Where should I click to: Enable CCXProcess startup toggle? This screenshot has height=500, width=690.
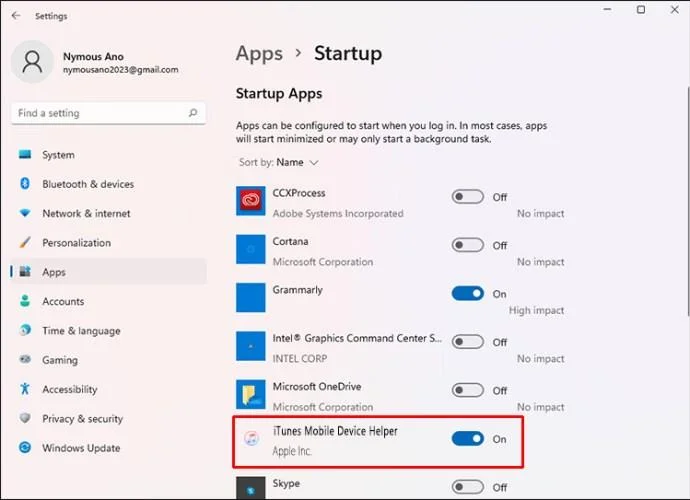coord(467,197)
